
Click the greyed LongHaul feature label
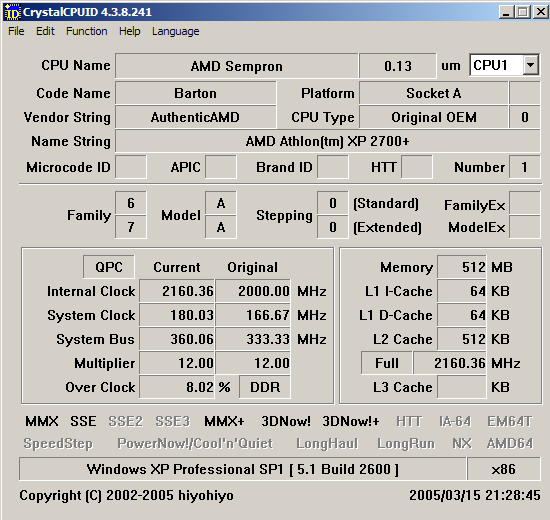pos(327,444)
